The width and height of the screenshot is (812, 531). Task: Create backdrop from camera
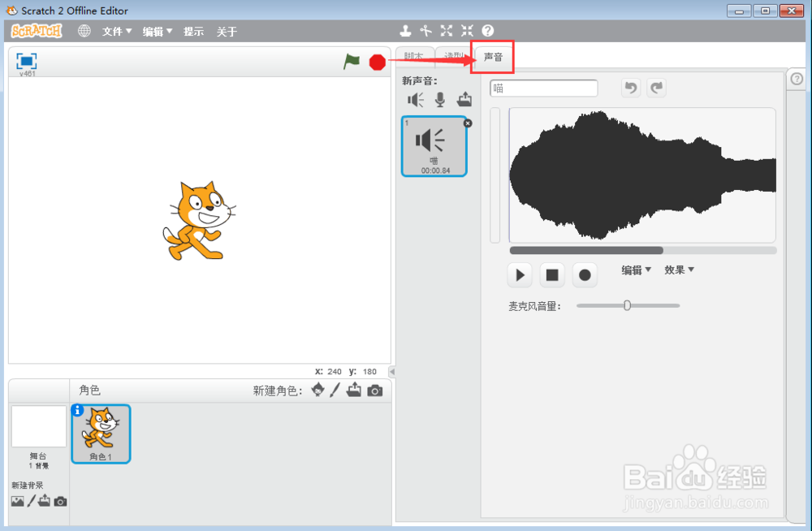pyautogui.click(x=61, y=502)
